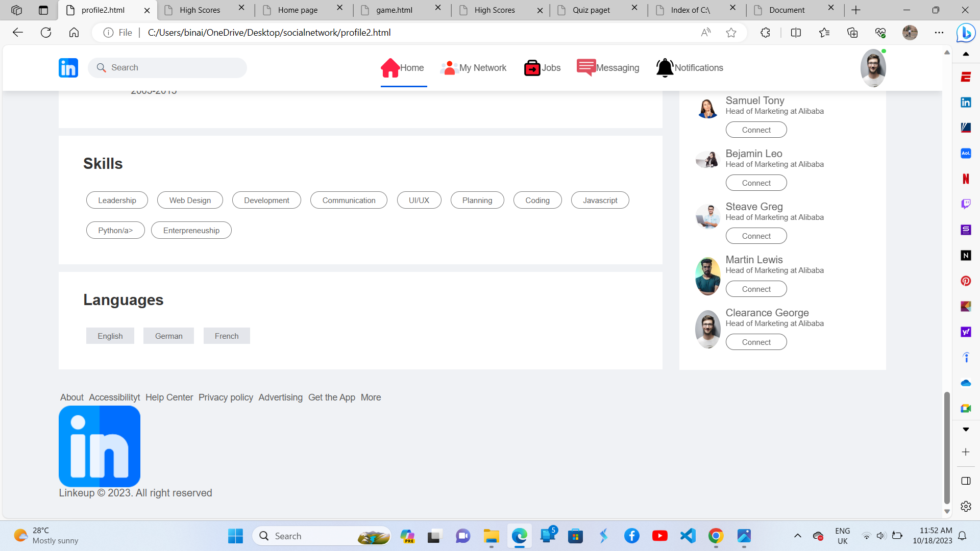Click the Jobs briefcase icon

[532, 68]
